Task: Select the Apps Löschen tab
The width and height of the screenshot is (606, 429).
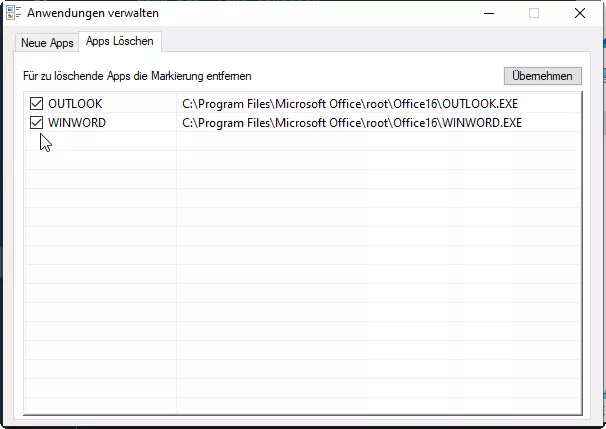Action: [x=119, y=42]
